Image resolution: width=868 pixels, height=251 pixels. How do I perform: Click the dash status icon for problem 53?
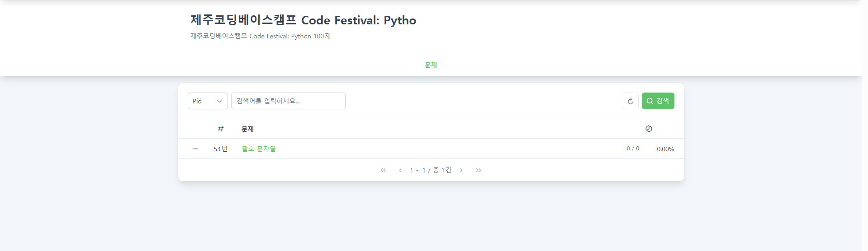click(195, 149)
